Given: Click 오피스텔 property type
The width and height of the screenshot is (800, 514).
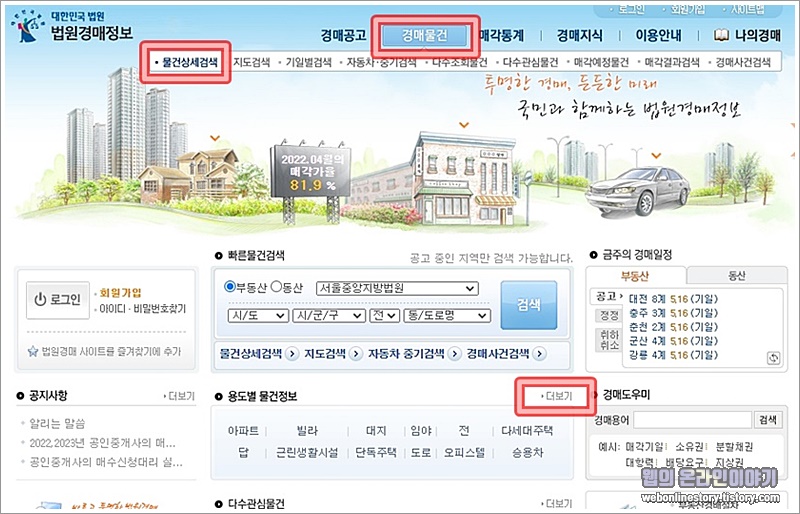Looking at the screenshot, I should click(463, 453).
